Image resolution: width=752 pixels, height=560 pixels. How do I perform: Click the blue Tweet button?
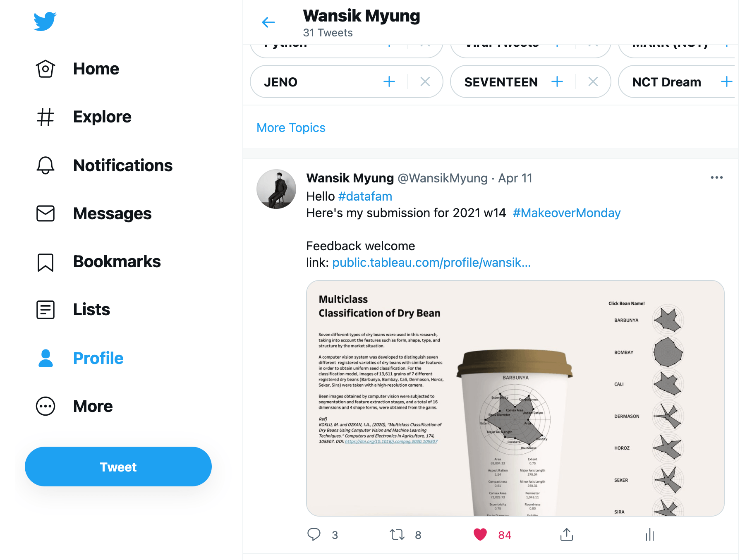click(x=118, y=467)
